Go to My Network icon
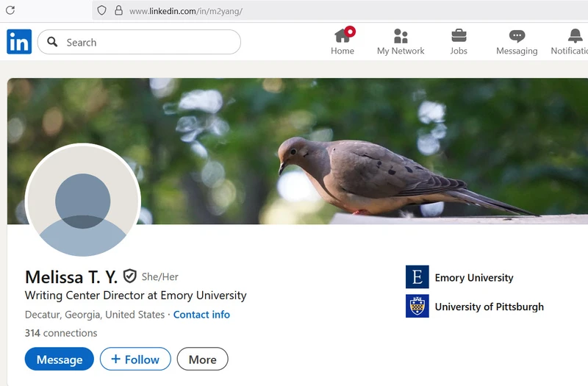This screenshot has width=588, height=386. coord(401,36)
